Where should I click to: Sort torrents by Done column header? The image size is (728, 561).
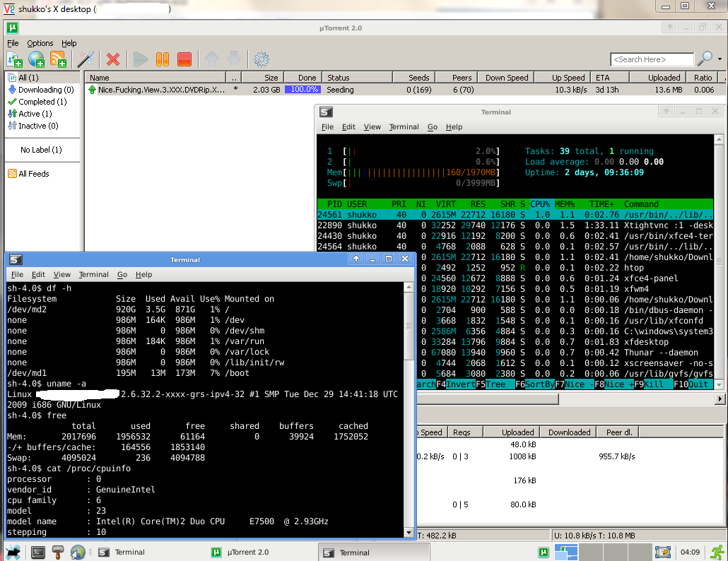[303, 78]
